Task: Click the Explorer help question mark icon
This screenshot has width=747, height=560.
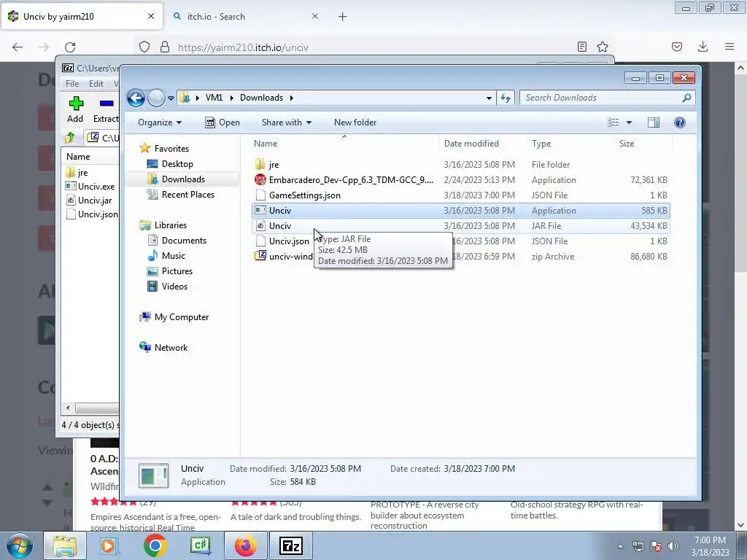Action: tap(680, 122)
